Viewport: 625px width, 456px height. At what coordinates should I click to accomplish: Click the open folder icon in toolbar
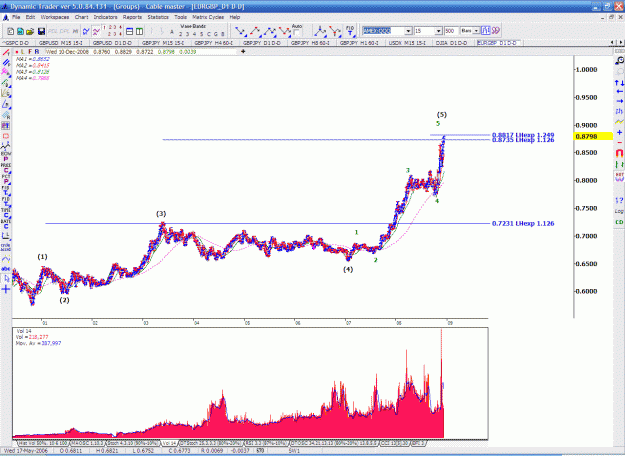point(30,31)
